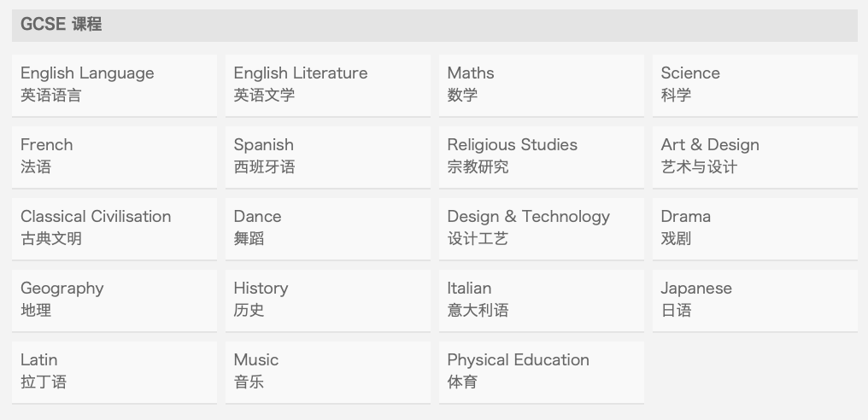
Task: Select the Spanish 西班牙语 card
Action: coord(328,157)
